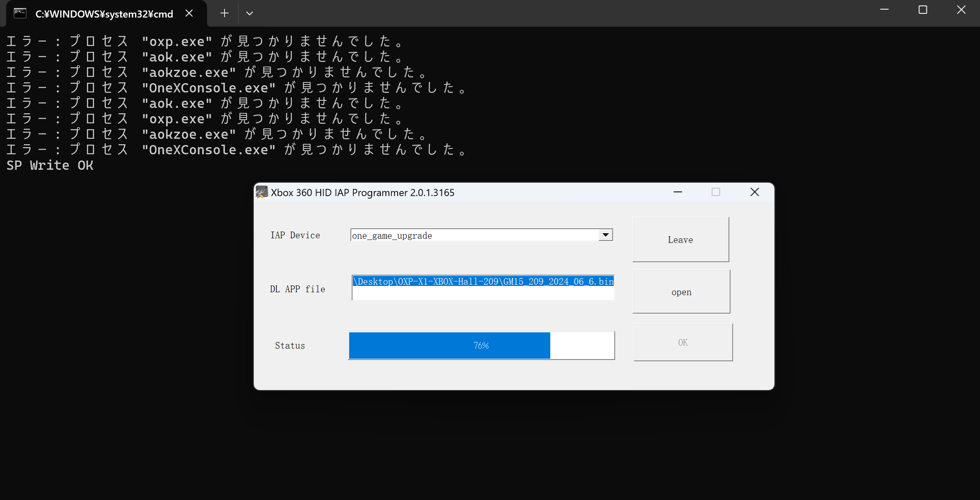Minimize the IAP Programmer dialog
This screenshot has height=500, width=980.
(678, 192)
